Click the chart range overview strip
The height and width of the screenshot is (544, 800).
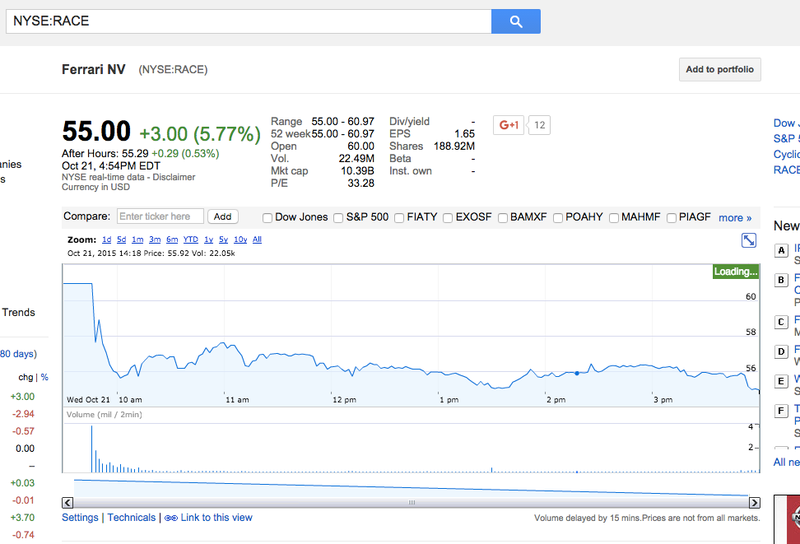coord(411,487)
